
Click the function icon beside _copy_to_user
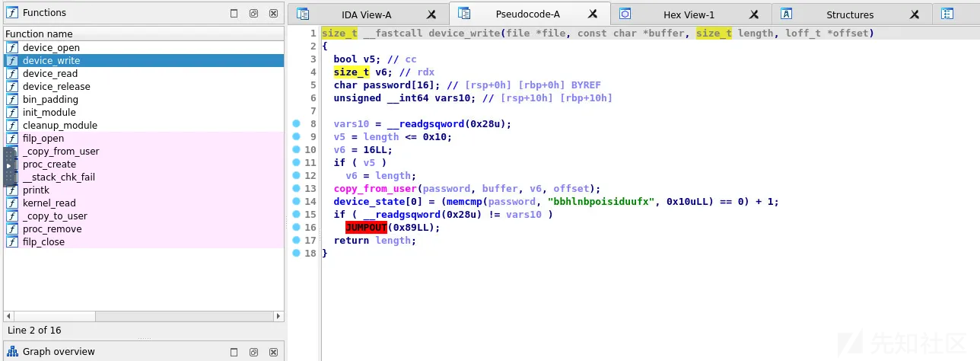click(12, 216)
